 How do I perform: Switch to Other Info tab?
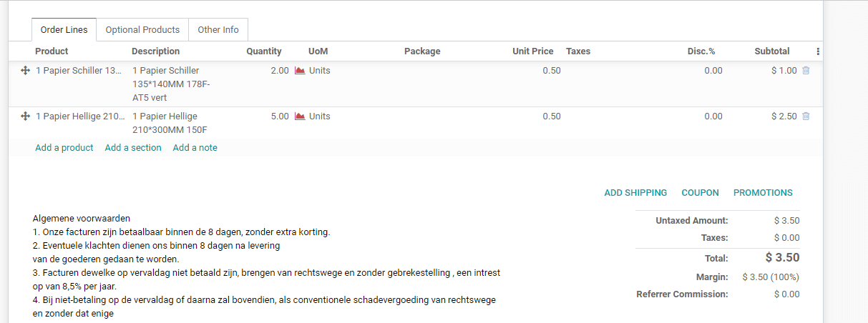click(x=218, y=30)
